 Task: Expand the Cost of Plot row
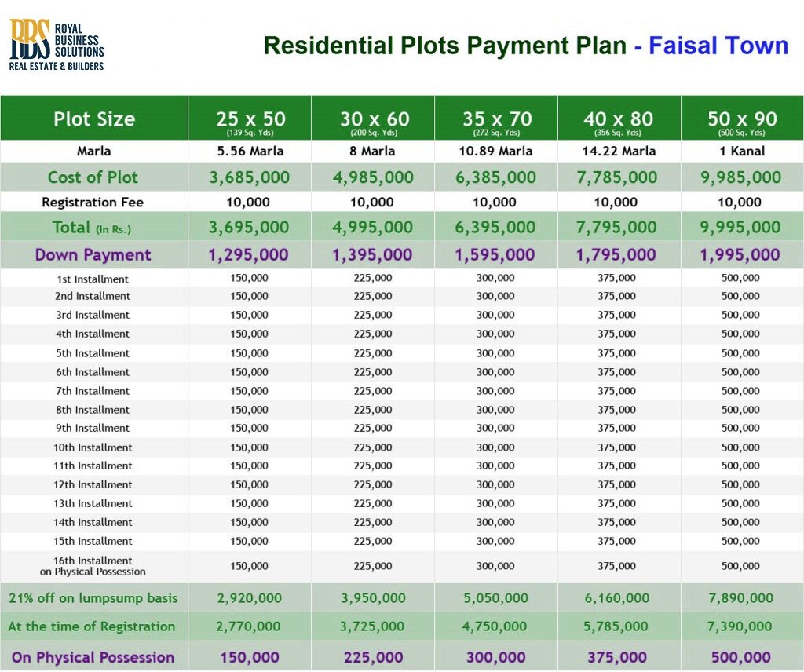(93, 177)
